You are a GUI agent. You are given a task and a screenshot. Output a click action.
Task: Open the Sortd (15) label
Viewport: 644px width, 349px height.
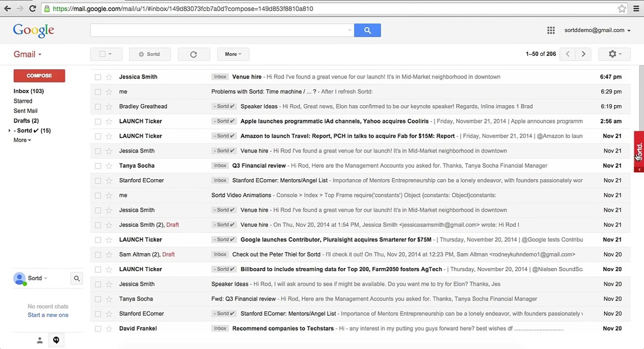coord(32,130)
